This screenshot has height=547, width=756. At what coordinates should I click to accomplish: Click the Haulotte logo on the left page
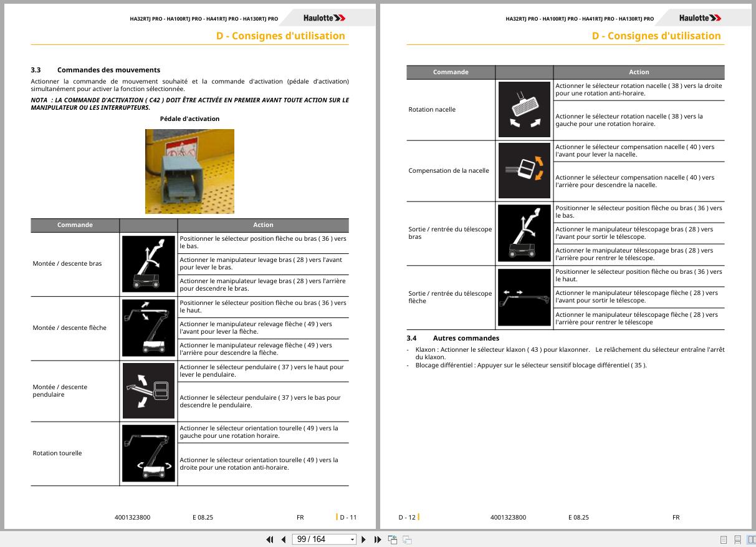coord(325,18)
